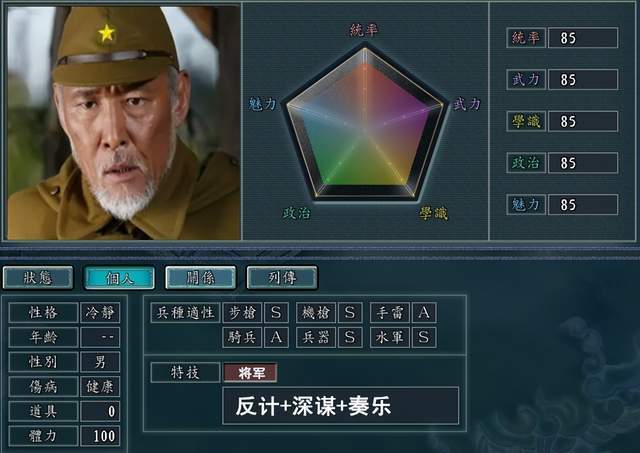Select the 統率 stat value field

[x=583, y=38]
